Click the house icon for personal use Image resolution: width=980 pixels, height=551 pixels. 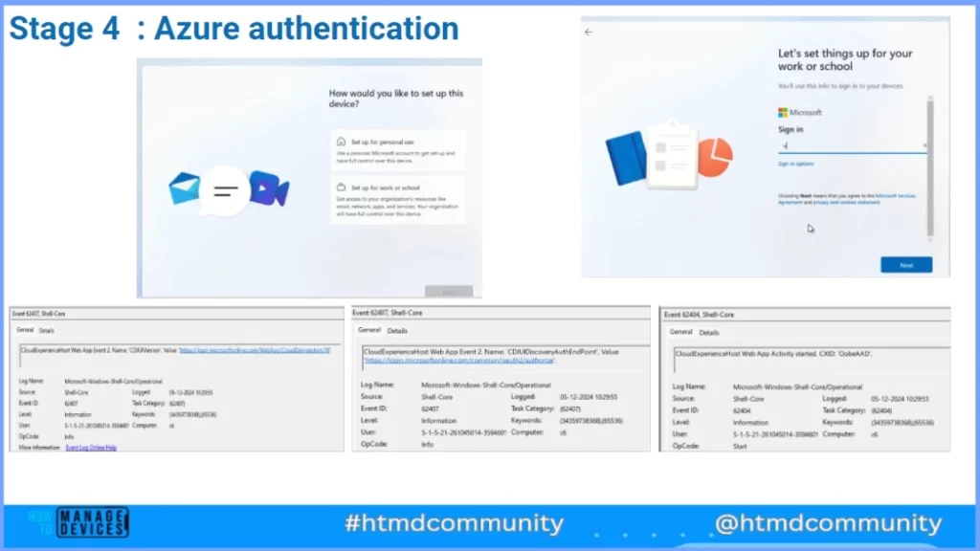[x=342, y=142]
